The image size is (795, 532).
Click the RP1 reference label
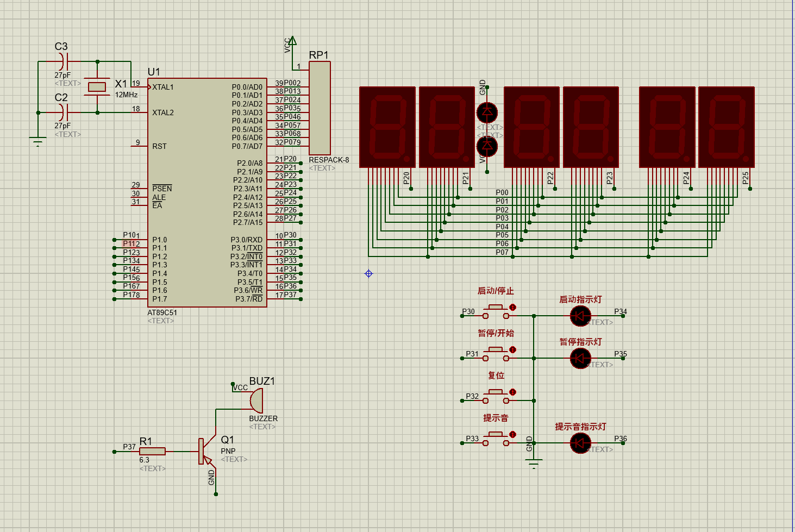(x=318, y=55)
